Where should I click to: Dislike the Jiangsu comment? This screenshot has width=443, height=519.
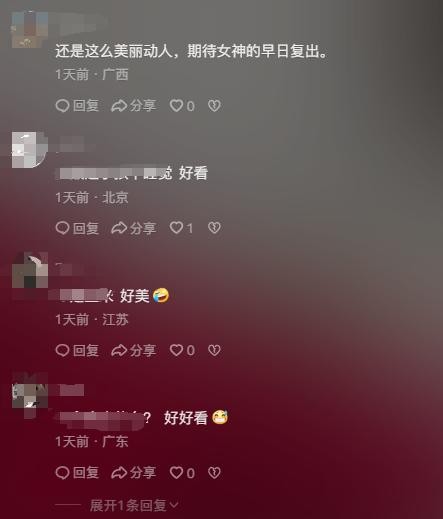pyautogui.click(x=214, y=350)
